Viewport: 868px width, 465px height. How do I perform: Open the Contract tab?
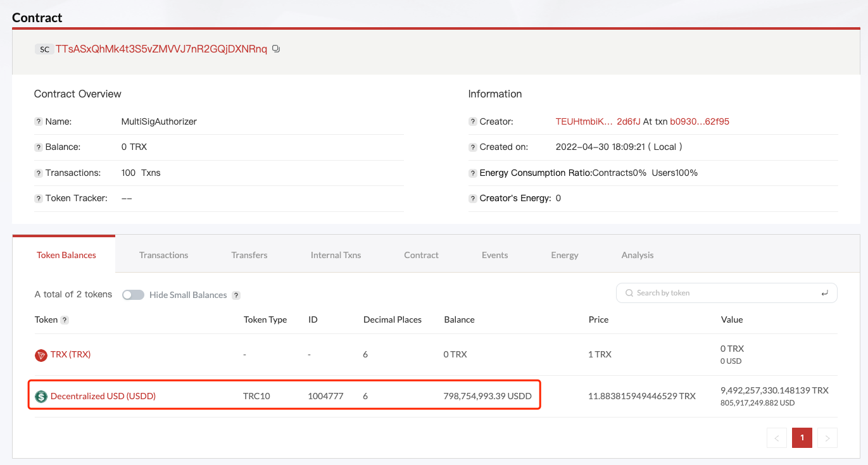[422, 255]
